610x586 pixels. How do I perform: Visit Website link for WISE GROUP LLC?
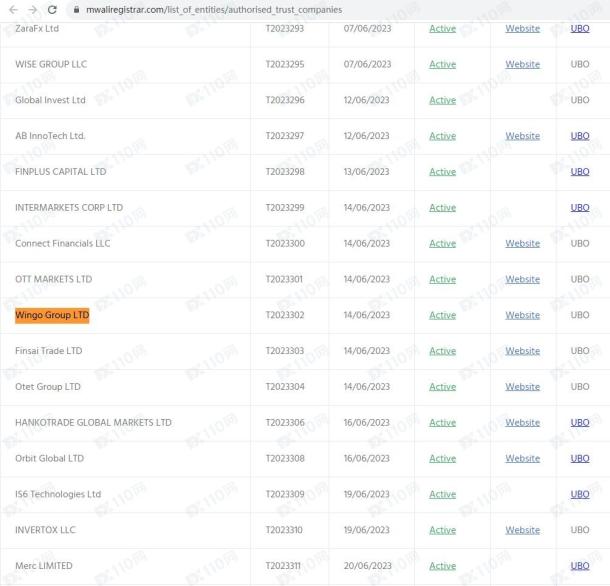tap(522, 65)
